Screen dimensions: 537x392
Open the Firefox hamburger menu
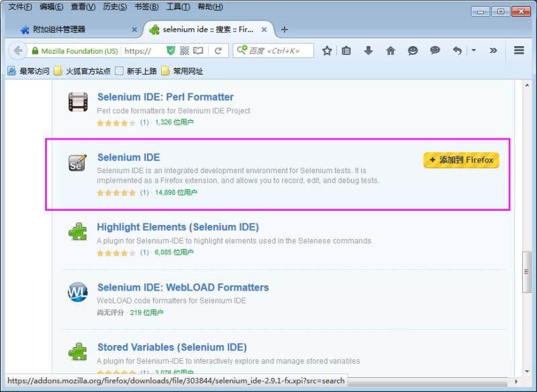click(520, 51)
